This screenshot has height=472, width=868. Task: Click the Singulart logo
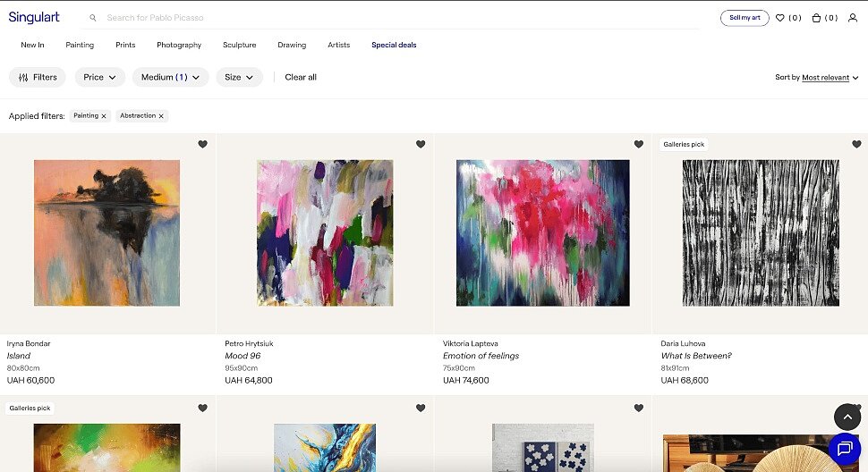click(34, 17)
